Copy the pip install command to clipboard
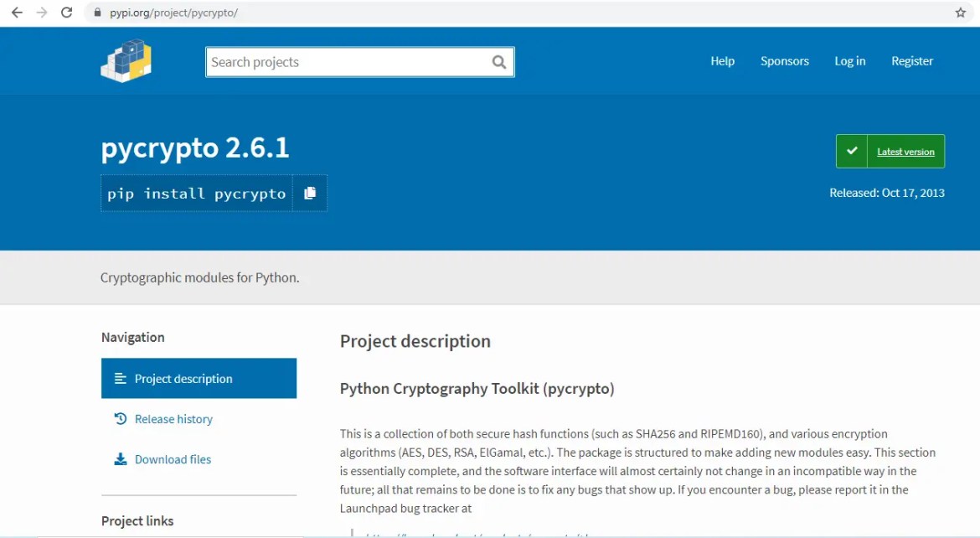 [x=310, y=194]
